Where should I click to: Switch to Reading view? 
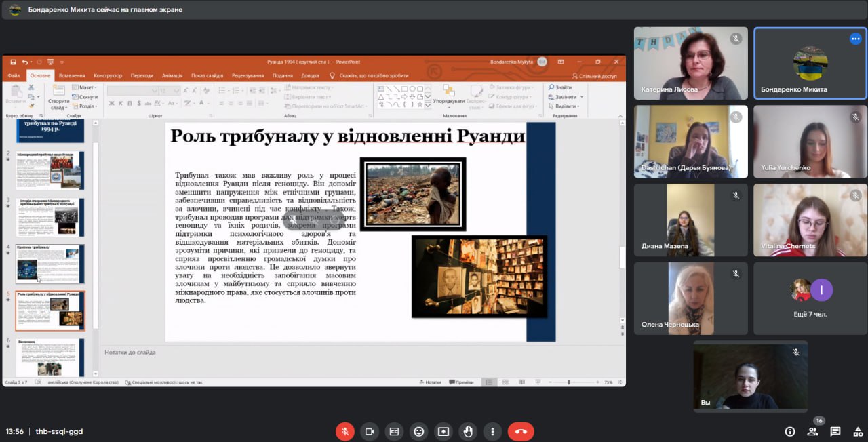click(520, 382)
